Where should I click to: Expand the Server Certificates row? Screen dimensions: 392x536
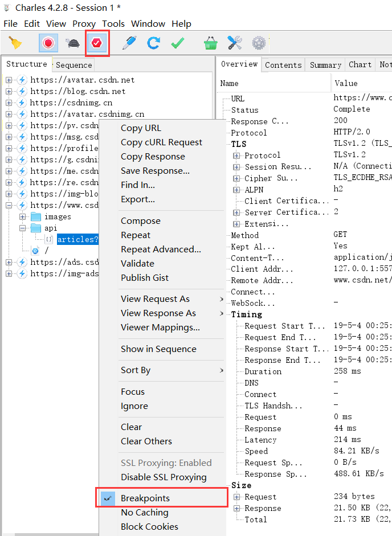(x=236, y=212)
